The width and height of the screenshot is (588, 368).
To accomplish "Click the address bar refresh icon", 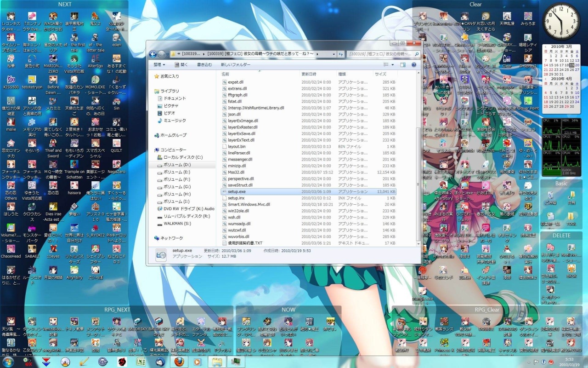I will point(341,54).
